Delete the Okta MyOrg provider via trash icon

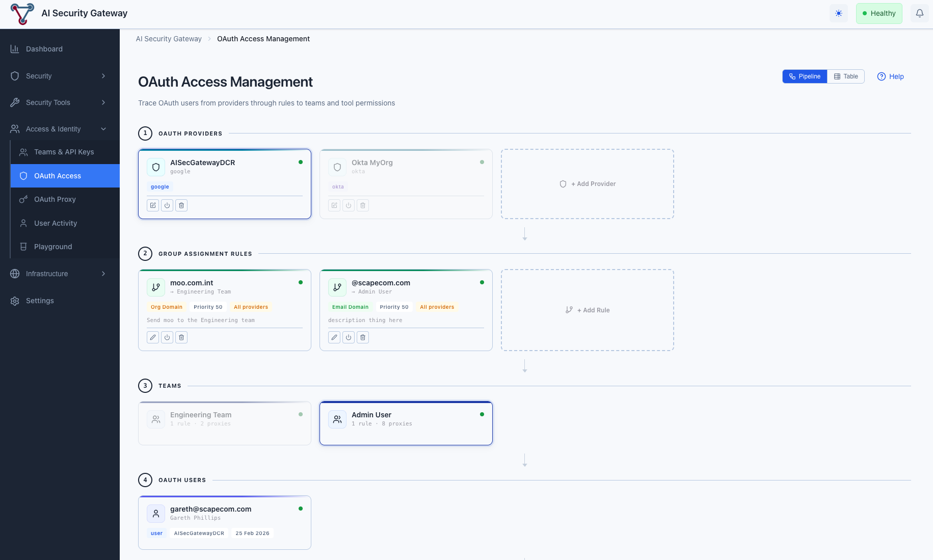(x=362, y=205)
